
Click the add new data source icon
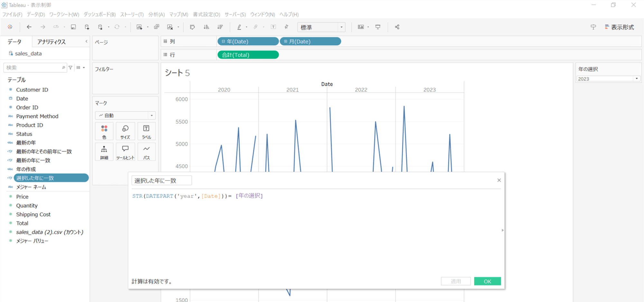(x=87, y=27)
